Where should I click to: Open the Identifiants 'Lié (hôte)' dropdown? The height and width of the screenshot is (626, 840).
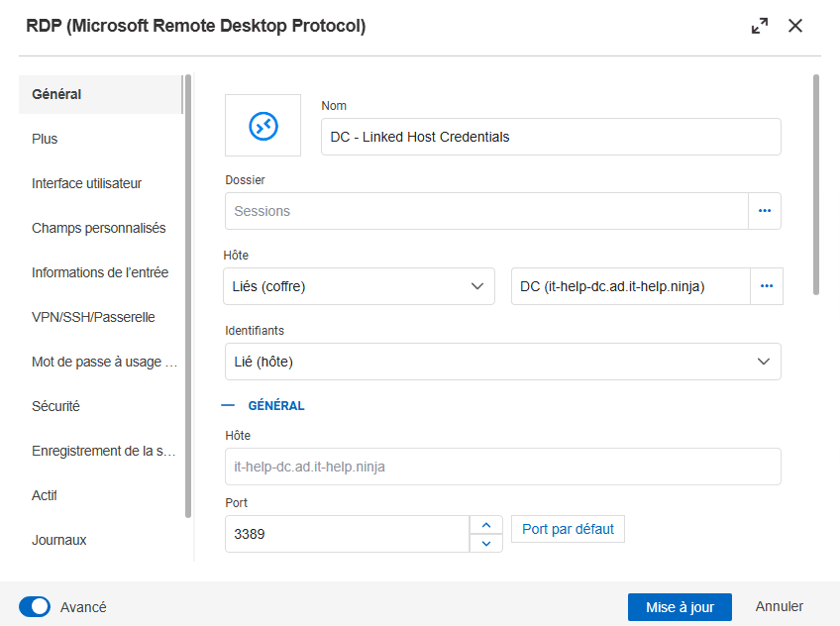502,362
